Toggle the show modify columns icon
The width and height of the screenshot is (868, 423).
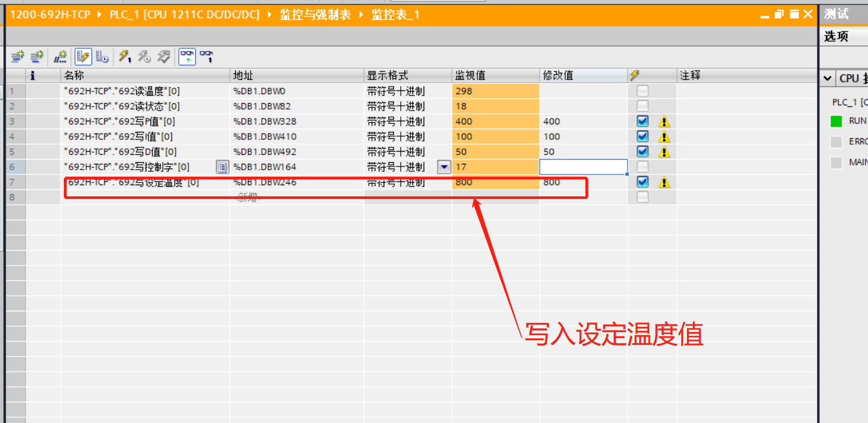[x=83, y=56]
